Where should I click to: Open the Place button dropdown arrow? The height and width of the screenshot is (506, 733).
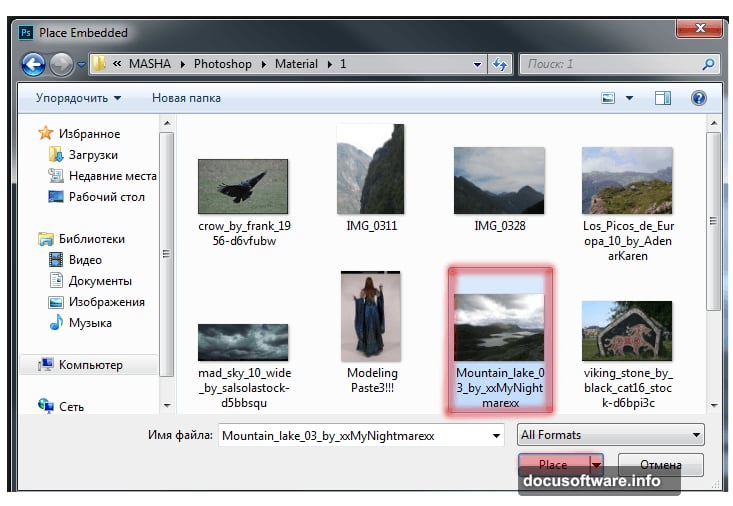coord(596,465)
